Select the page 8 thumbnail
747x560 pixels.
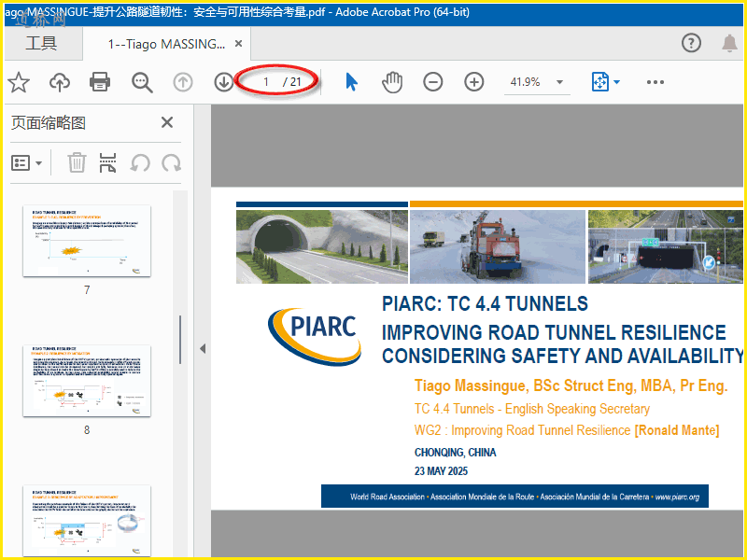pyautogui.click(x=87, y=381)
